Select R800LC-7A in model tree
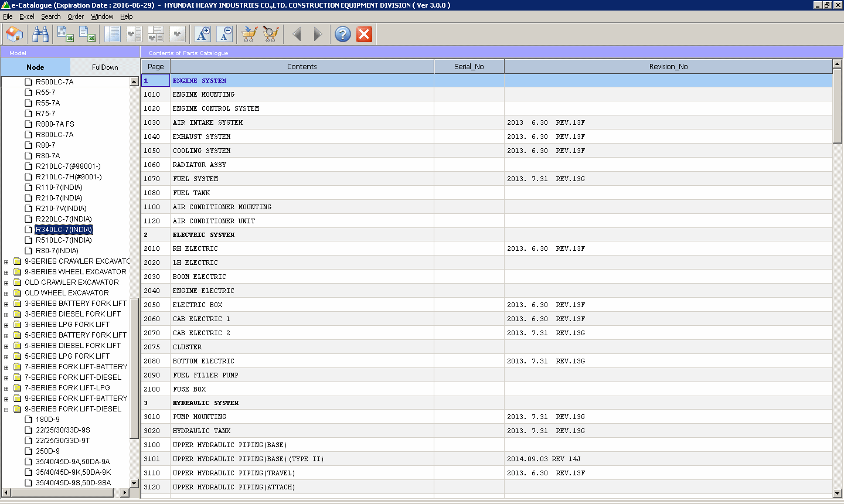 coord(55,135)
